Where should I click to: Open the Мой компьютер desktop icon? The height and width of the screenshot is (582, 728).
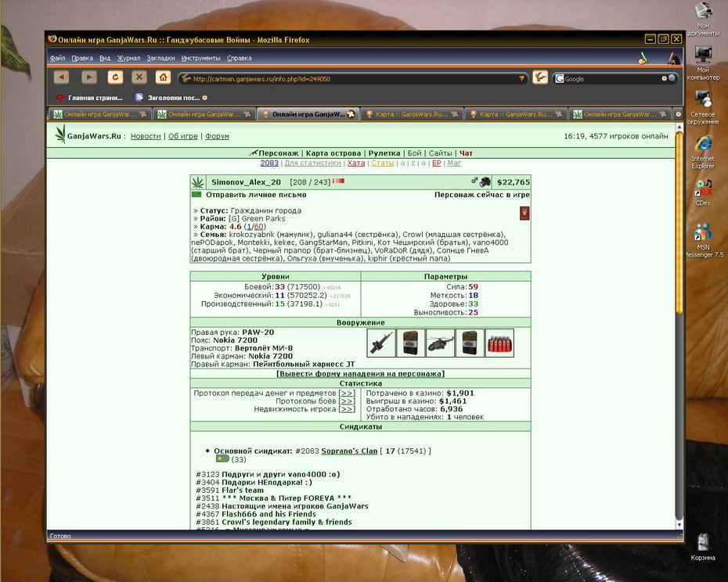(703, 63)
